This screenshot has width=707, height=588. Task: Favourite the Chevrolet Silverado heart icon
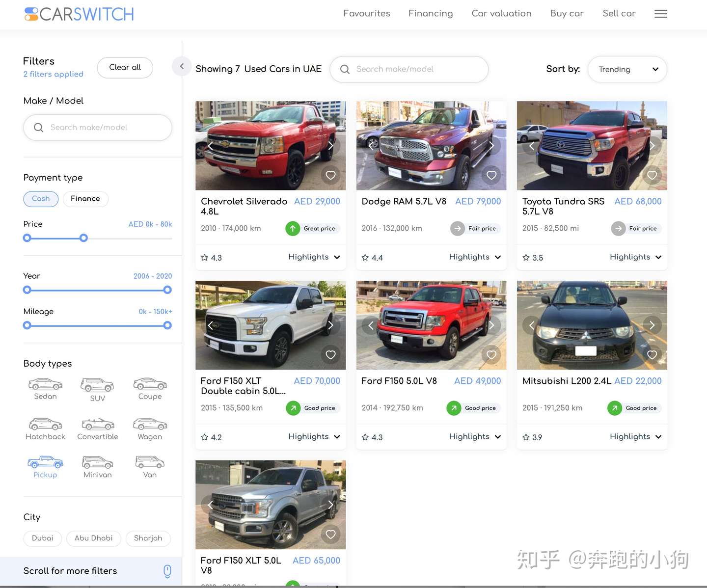(331, 175)
